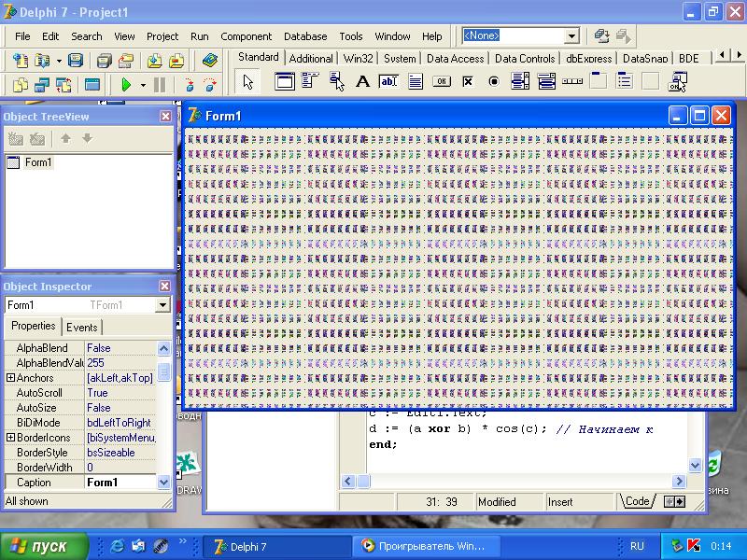The height and width of the screenshot is (560, 747).
Task: Open Help contents book icon
Action: coord(209,60)
